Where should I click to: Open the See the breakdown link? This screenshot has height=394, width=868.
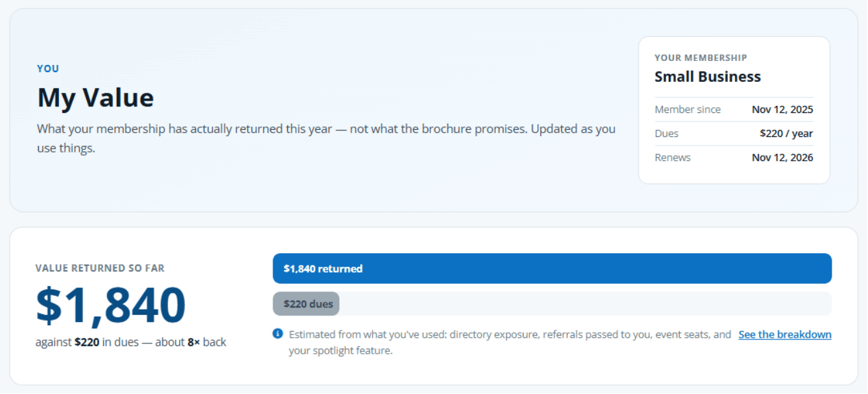[x=785, y=334]
